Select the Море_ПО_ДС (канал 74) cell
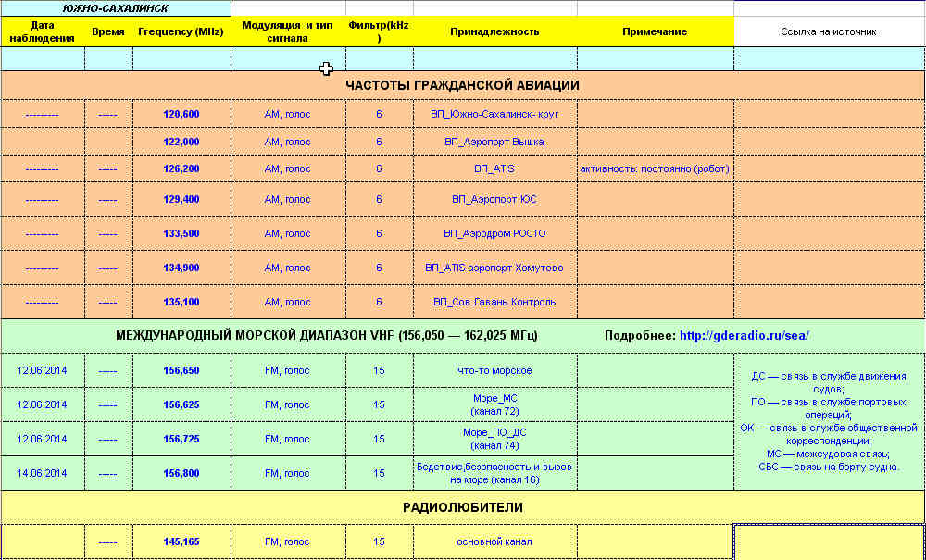 (x=494, y=439)
